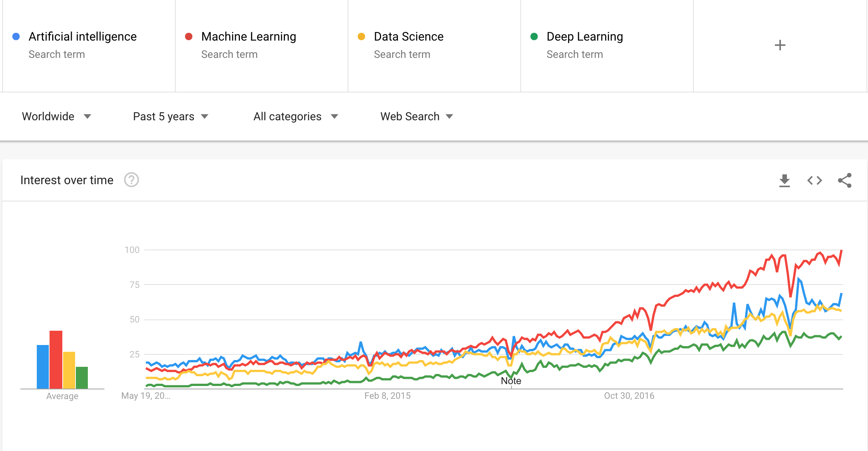The width and height of the screenshot is (868, 451).
Task: Click the red average bar
Action: click(56, 359)
